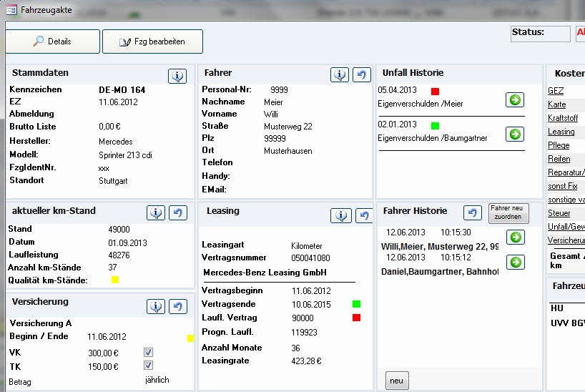This screenshot has width=585, height=392.
Task: Open the Karte cost link
Action: (556, 104)
